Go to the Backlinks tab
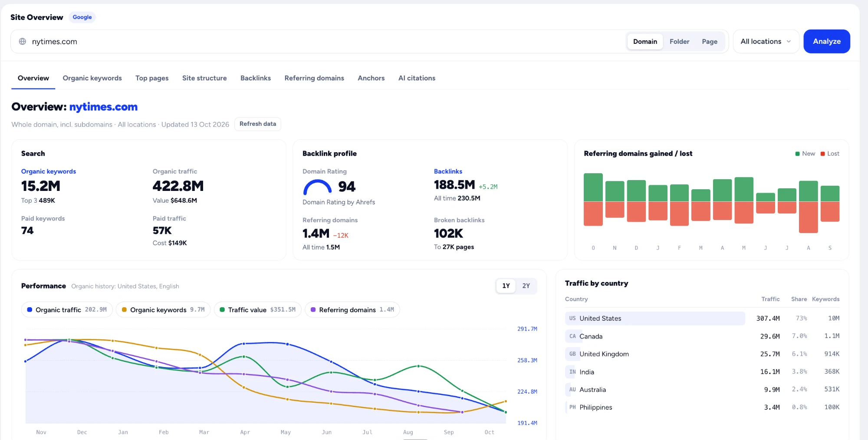Screen dimensions: 868x440 tap(256, 78)
